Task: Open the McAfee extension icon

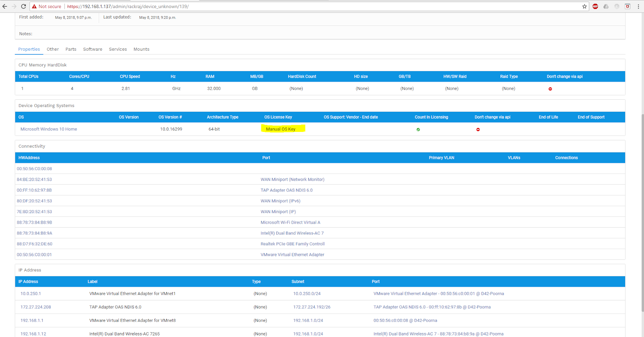Action: tap(627, 6)
